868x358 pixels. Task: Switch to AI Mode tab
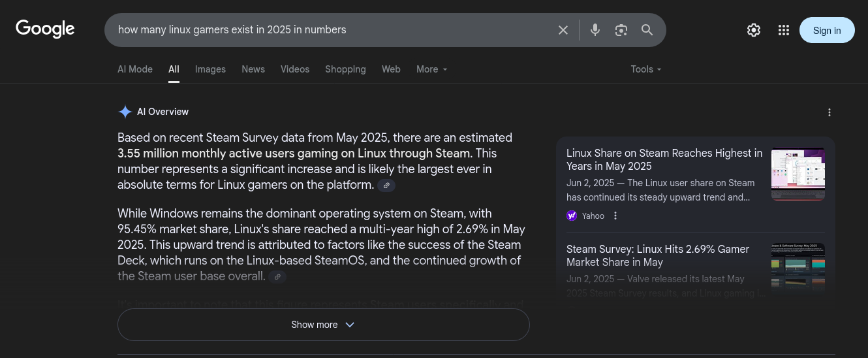[x=135, y=69]
